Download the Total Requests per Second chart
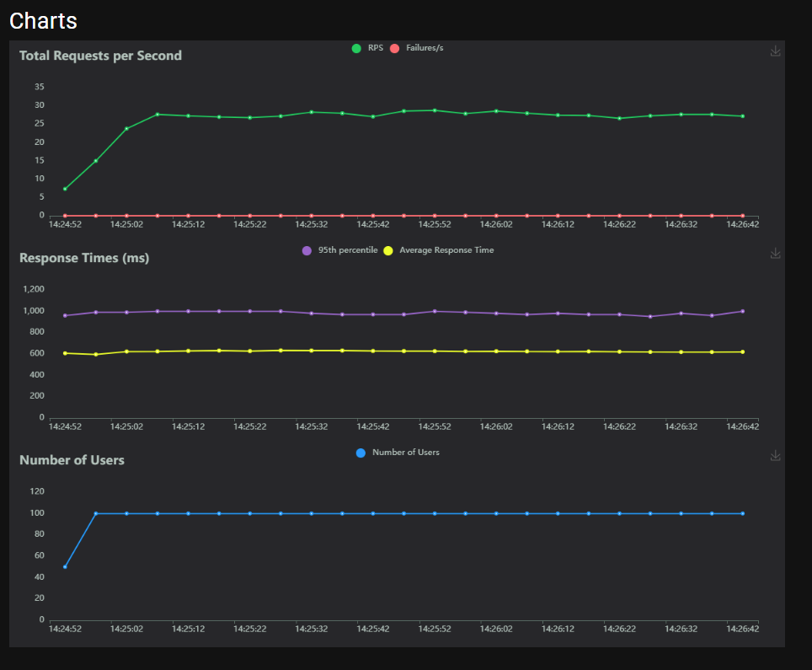Screen dimensions: 812x670 pyautogui.click(x=775, y=51)
